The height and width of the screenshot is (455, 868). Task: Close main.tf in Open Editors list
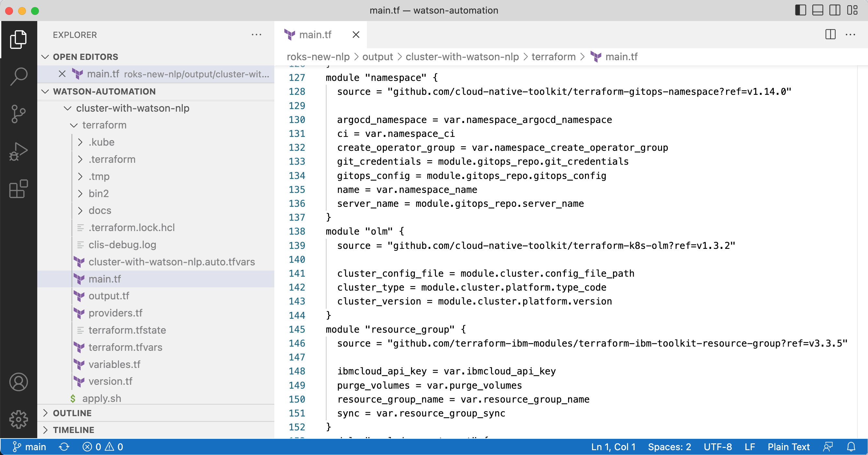pos(62,74)
